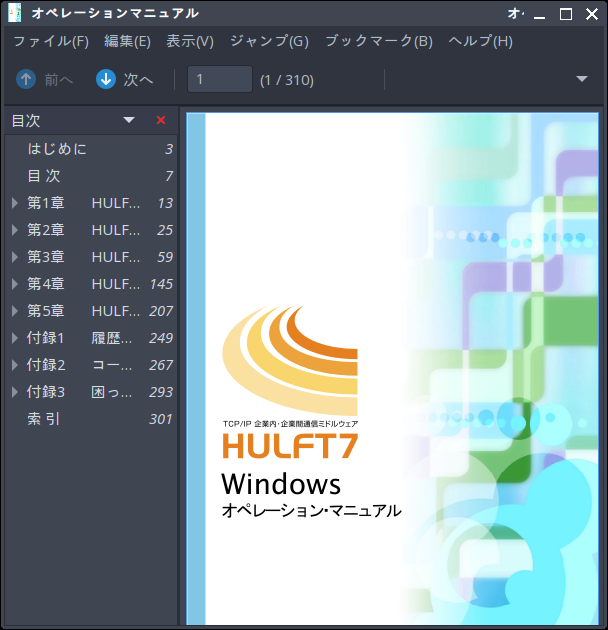Click the page number input field
Screen dimensions: 608x630
click(x=220, y=79)
